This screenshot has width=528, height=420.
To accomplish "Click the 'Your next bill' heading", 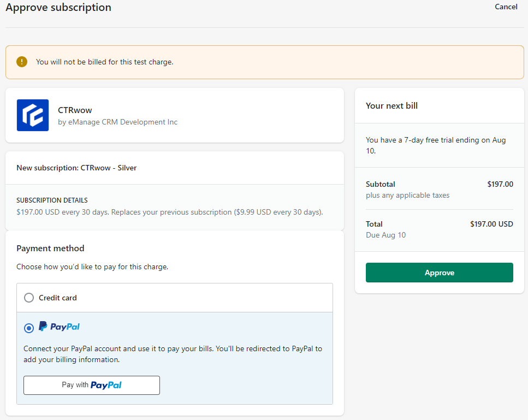I will pos(391,106).
